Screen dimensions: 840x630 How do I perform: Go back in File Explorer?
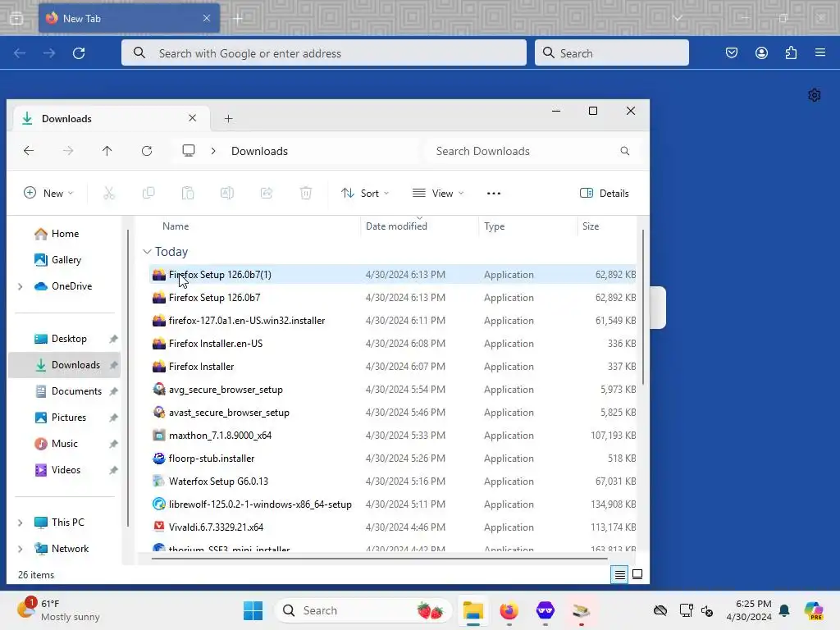pyautogui.click(x=29, y=151)
